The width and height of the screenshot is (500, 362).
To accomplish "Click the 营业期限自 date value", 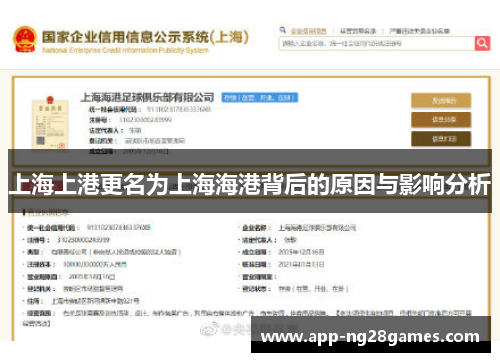I will coord(92,277).
